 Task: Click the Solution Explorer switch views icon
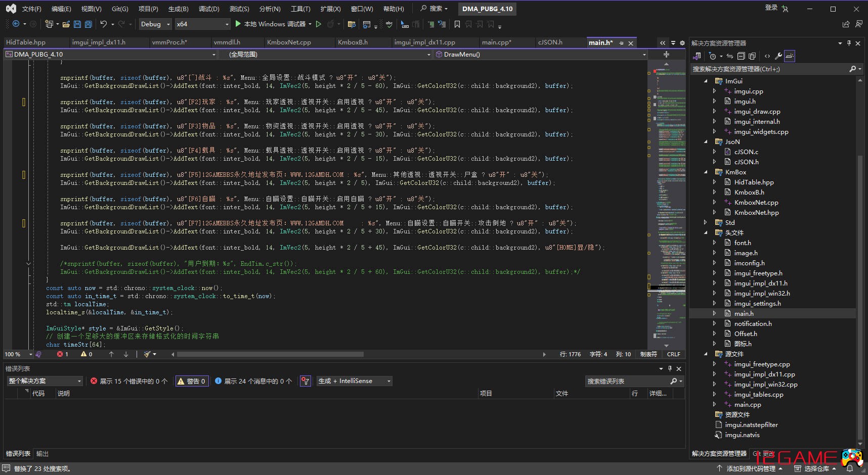coord(698,56)
